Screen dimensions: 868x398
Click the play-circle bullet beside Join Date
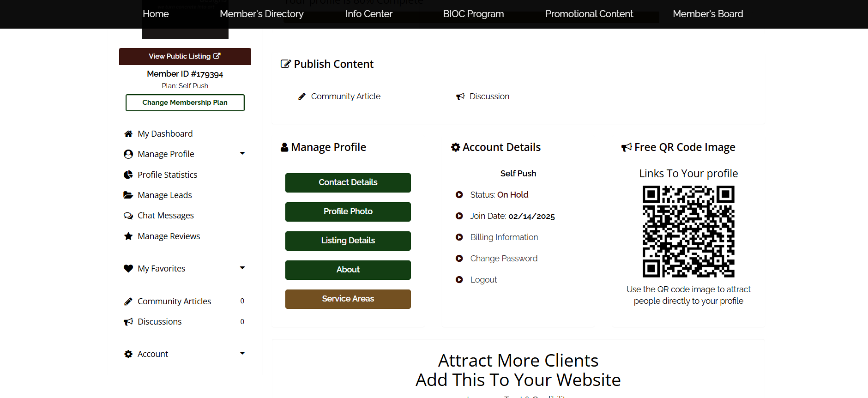tap(459, 216)
